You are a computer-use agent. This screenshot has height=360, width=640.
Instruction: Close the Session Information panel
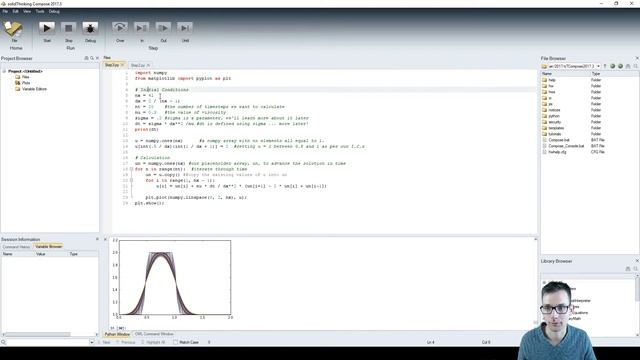coord(97,239)
